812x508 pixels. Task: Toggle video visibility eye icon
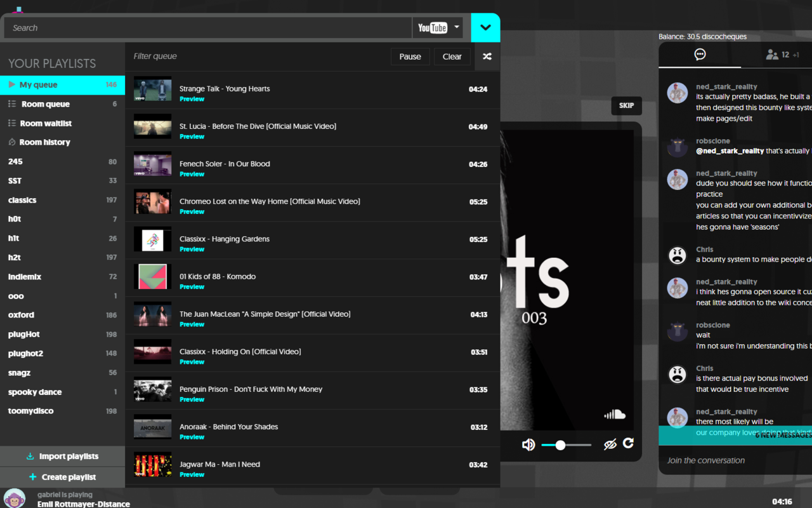click(x=610, y=444)
